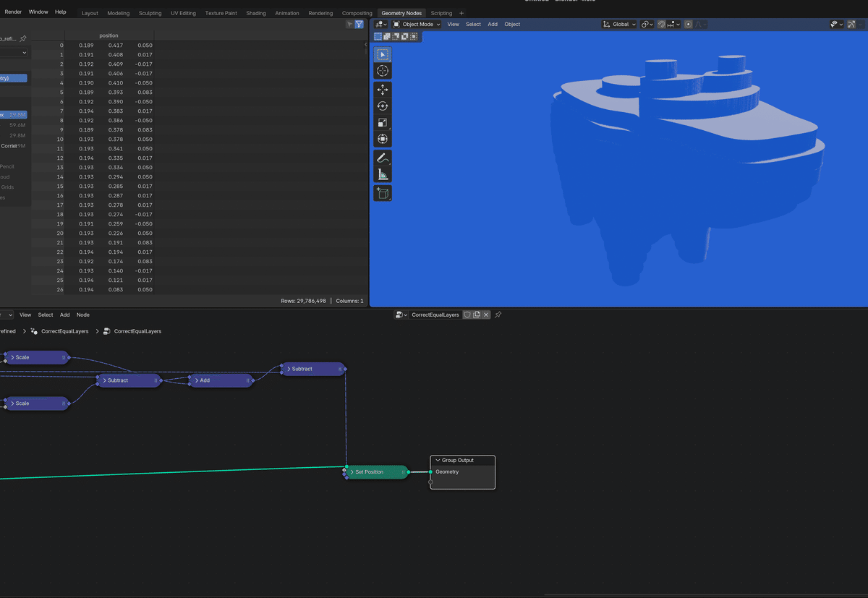
Task: Toggle proportional editing
Action: coord(688,25)
